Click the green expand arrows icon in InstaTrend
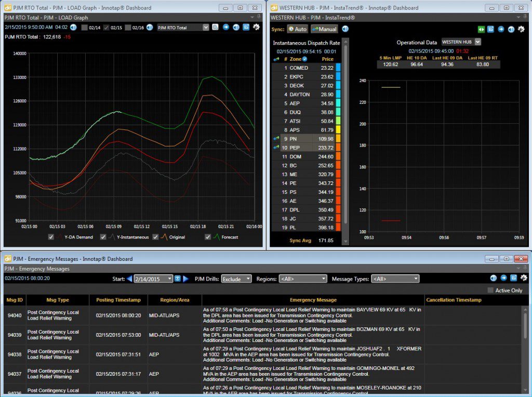The image size is (532, 397). pos(481,30)
